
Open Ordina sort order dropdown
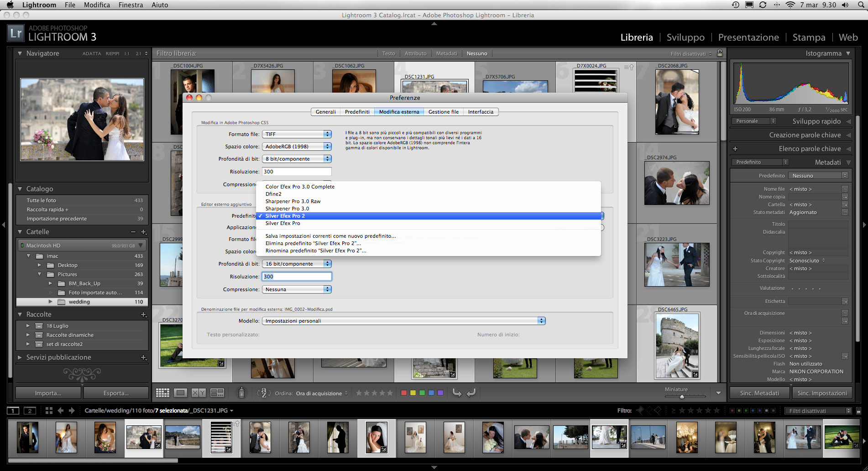click(322, 393)
